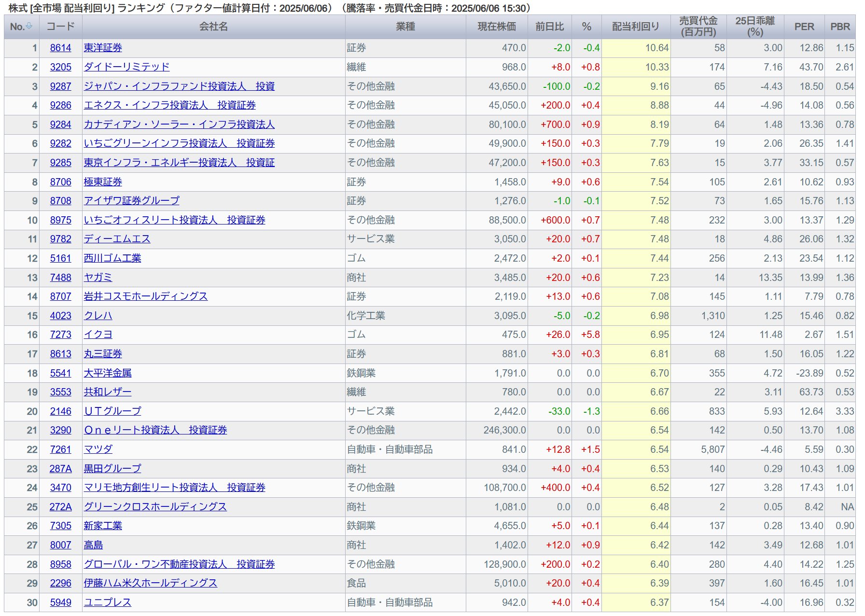
Task: Sort by the 会社名 column header
Action: (213, 27)
